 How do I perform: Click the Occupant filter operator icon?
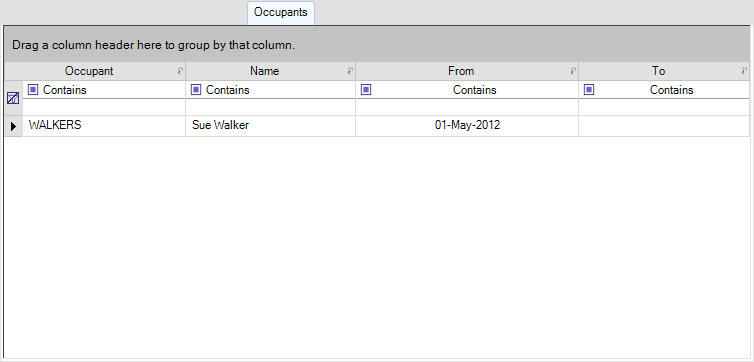click(33, 89)
